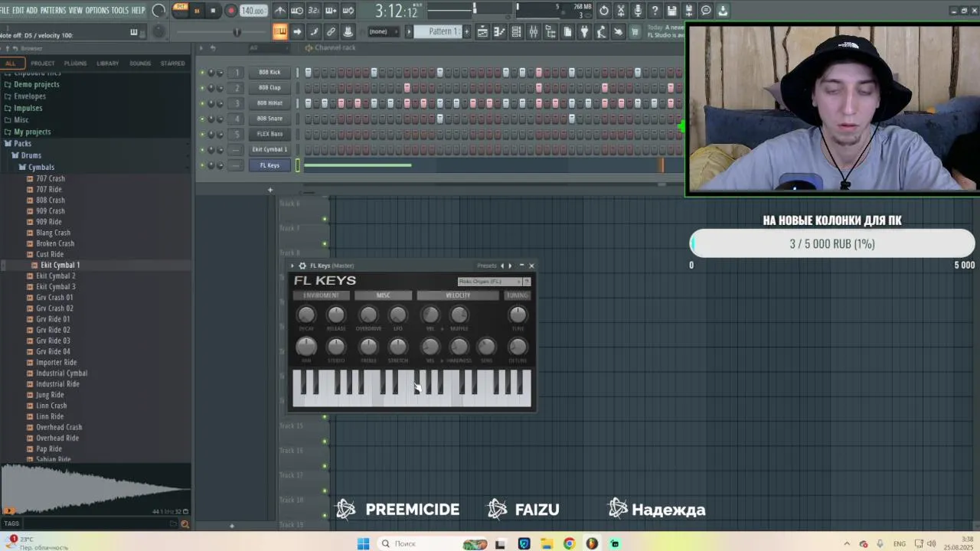Image resolution: width=980 pixels, height=551 pixels.
Task: Toggle the record button in the transport
Action: (230, 11)
